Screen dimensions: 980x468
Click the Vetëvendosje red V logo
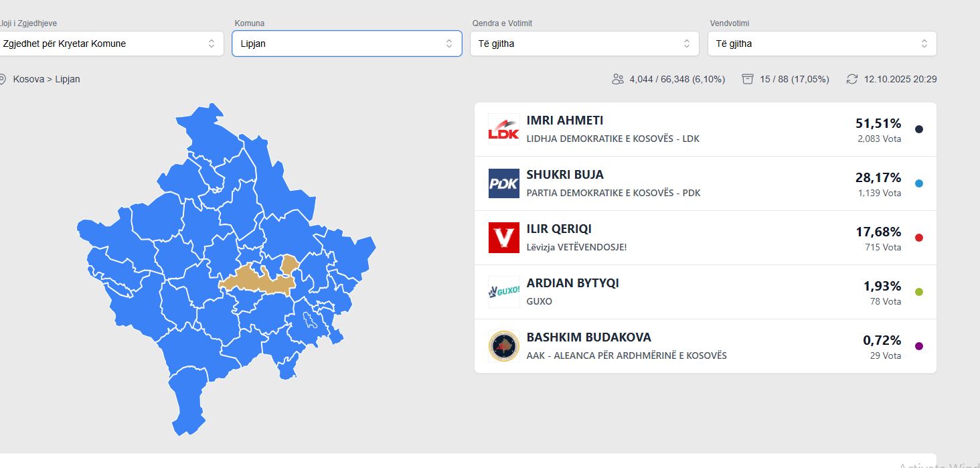pyautogui.click(x=503, y=238)
